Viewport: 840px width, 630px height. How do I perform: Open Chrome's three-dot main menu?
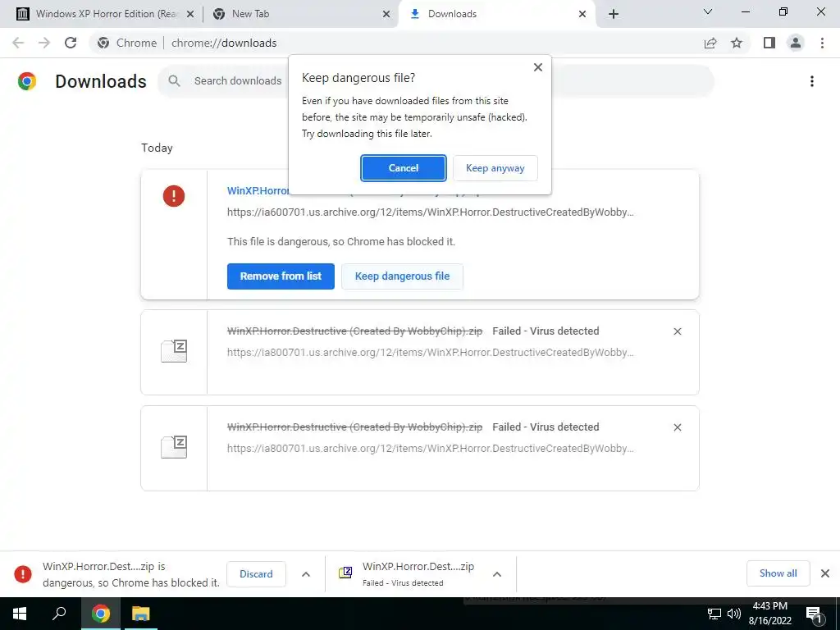coord(822,43)
